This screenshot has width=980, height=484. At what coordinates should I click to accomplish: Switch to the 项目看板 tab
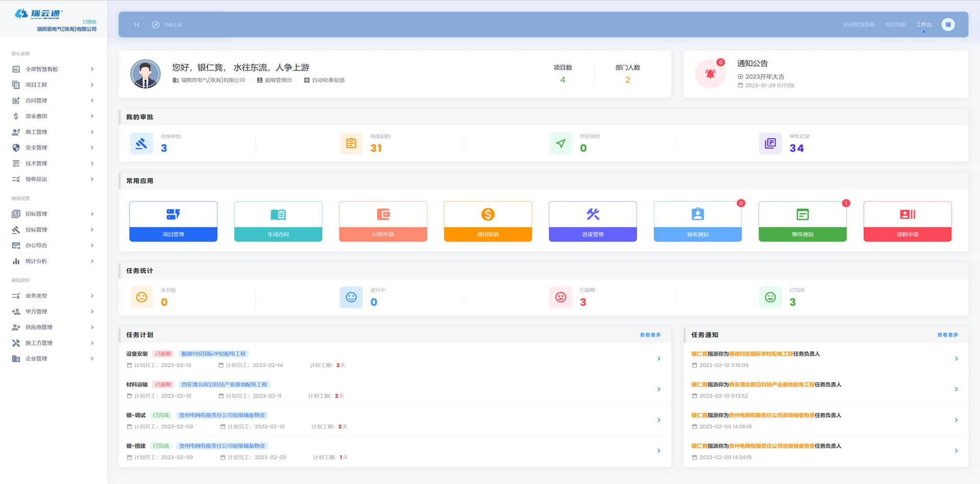pyautogui.click(x=895, y=24)
